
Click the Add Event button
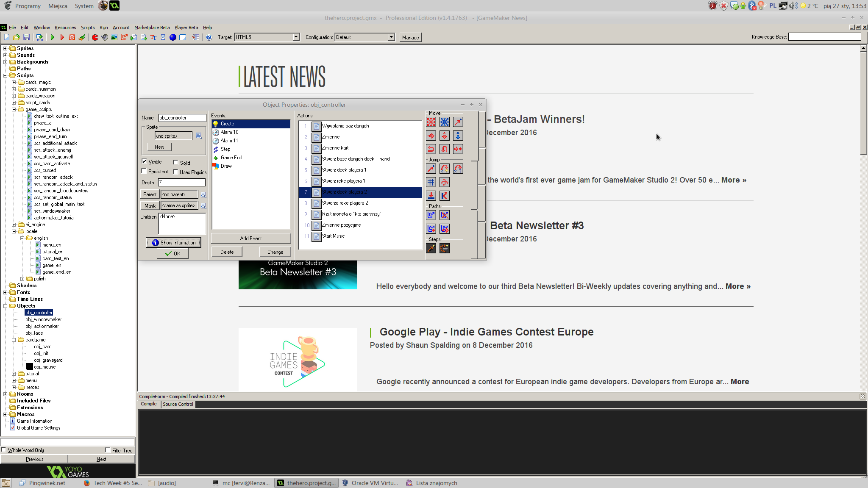[251, 238]
